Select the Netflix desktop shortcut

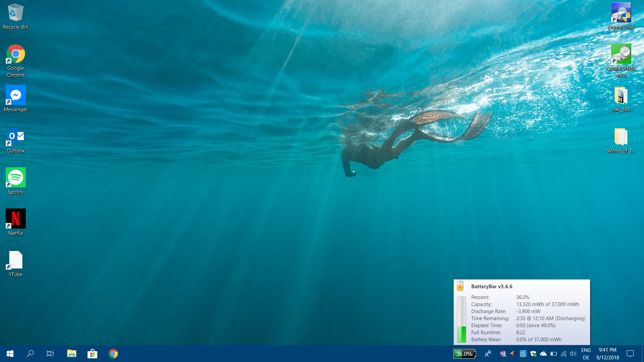point(15,222)
